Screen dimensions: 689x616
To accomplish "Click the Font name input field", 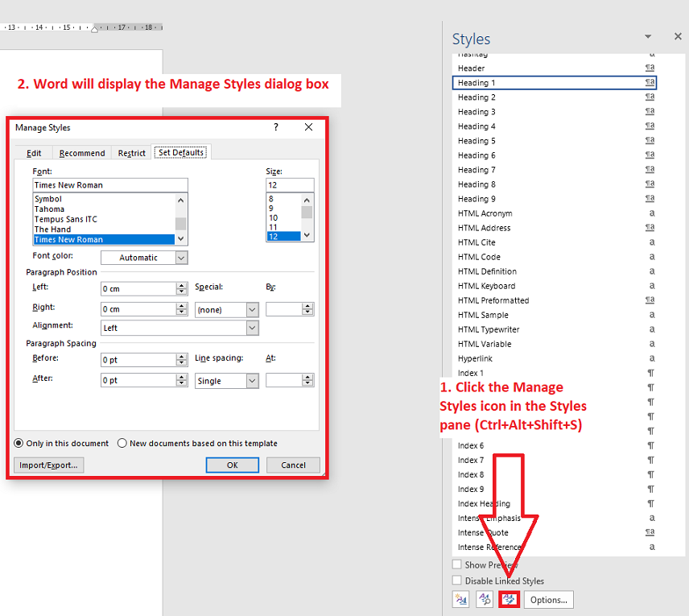I will pyautogui.click(x=110, y=185).
